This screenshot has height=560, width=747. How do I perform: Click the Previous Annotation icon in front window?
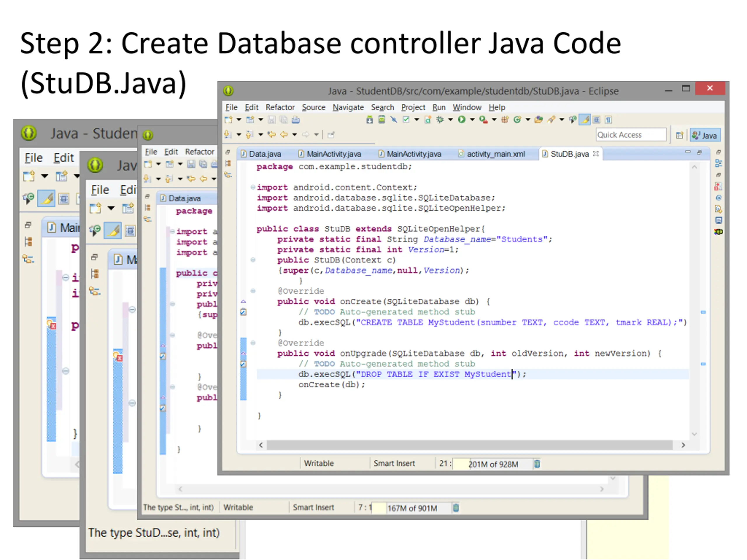click(249, 135)
